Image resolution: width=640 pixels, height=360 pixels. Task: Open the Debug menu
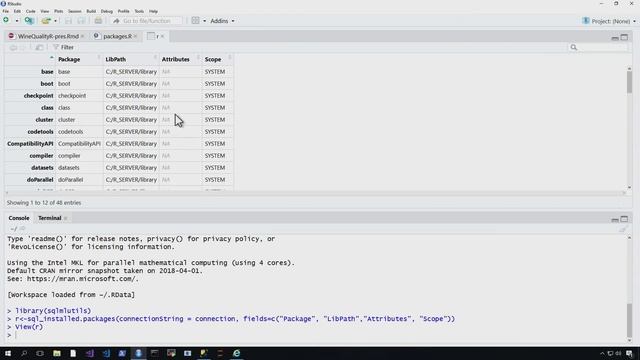107,11
